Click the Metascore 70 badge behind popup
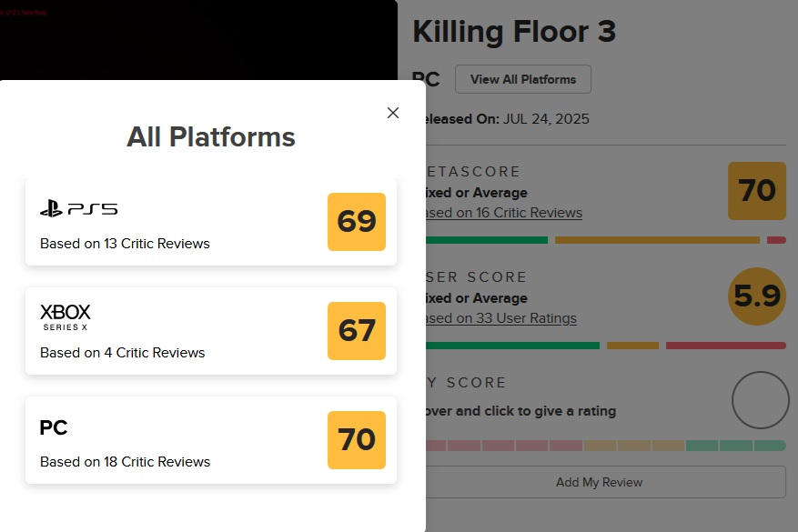 757,191
